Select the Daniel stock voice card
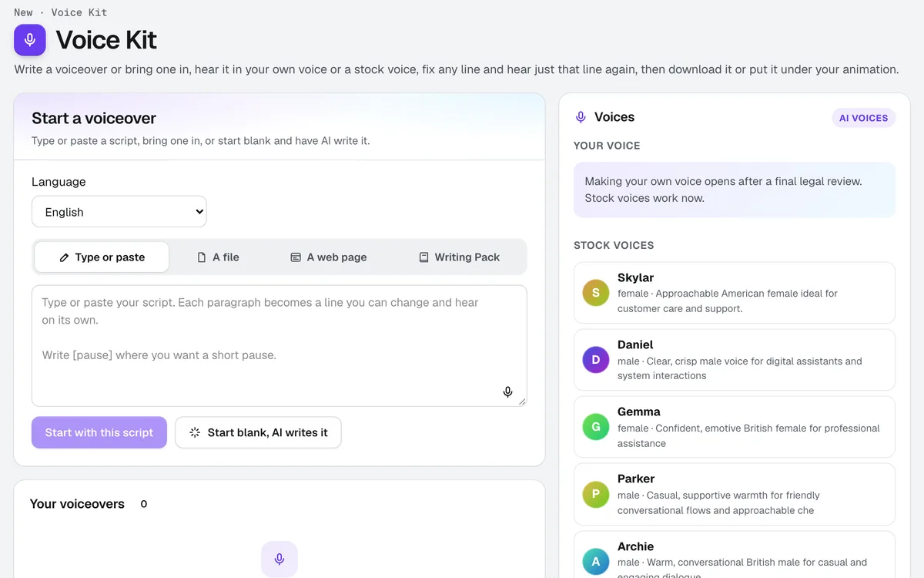This screenshot has height=578, width=924. 735,360
